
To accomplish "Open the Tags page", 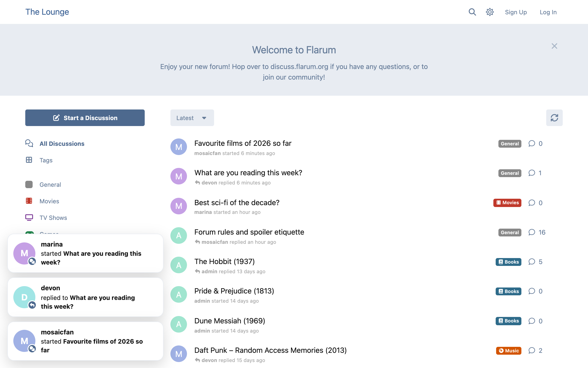I will click(39, 160).
